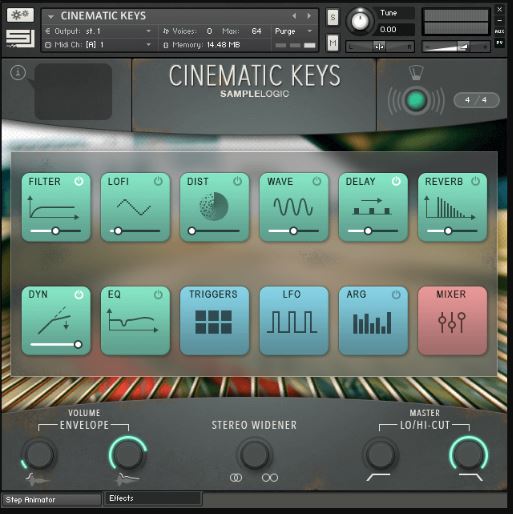Click the 4 / 4 time signature field
Viewport: 513px width, 514px height.
[x=476, y=100]
